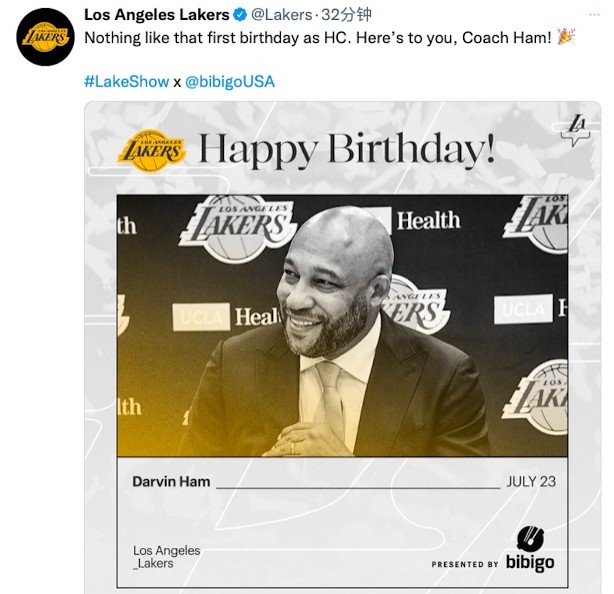Click the Los Angeles_Lakers caption text

point(166,557)
